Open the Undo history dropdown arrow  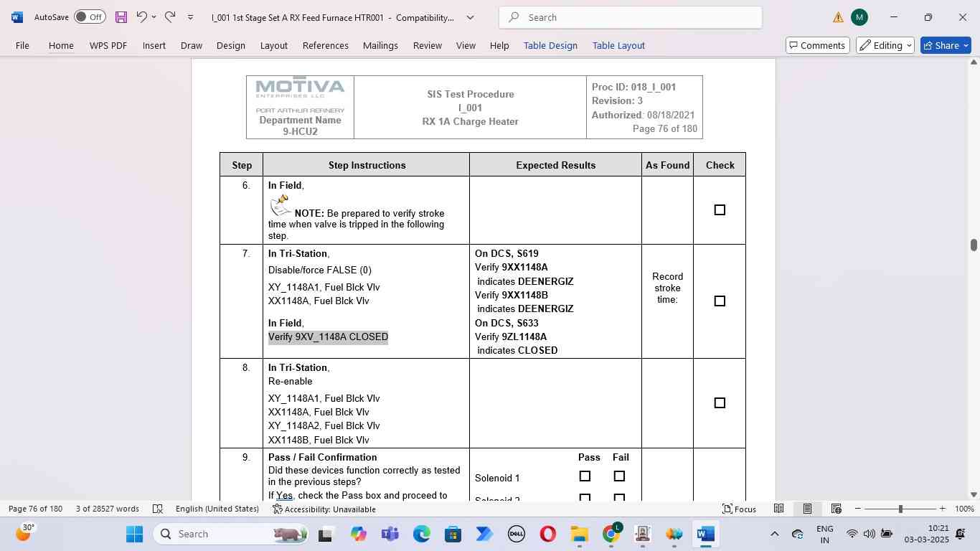pyautogui.click(x=154, y=17)
